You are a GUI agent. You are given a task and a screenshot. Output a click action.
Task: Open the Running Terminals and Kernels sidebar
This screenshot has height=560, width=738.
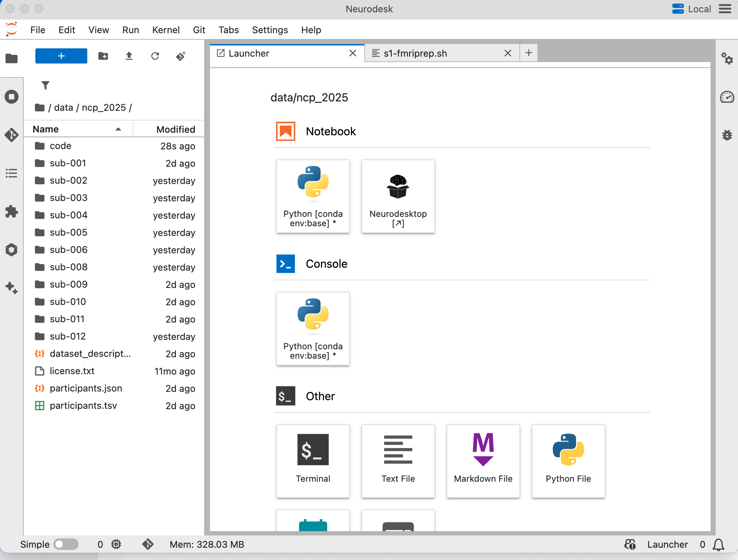coord(12,97)
